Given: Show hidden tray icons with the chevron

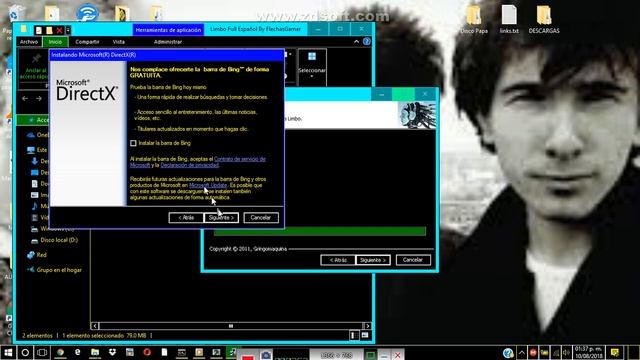Looking at the screenshot, I should pyautogui.click(x=522, y=353).
